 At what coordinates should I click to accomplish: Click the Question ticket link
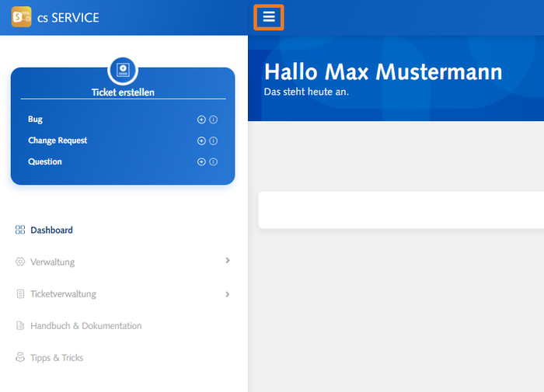(45, 161)
